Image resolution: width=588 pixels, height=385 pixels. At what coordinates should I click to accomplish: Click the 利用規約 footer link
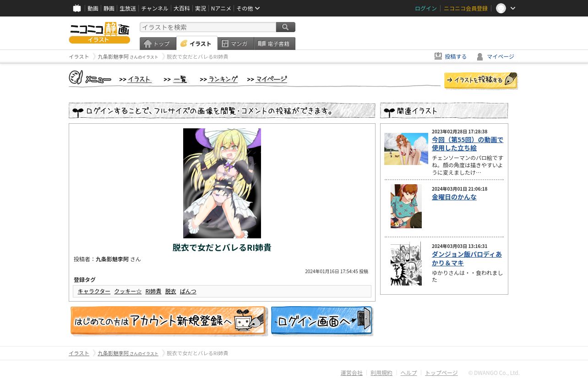click(x=381, y=373)
